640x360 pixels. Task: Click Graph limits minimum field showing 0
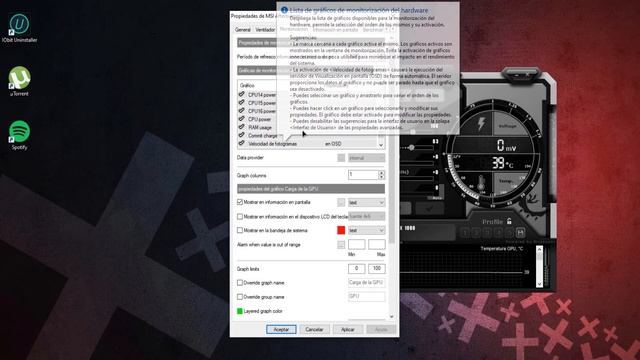356,269
